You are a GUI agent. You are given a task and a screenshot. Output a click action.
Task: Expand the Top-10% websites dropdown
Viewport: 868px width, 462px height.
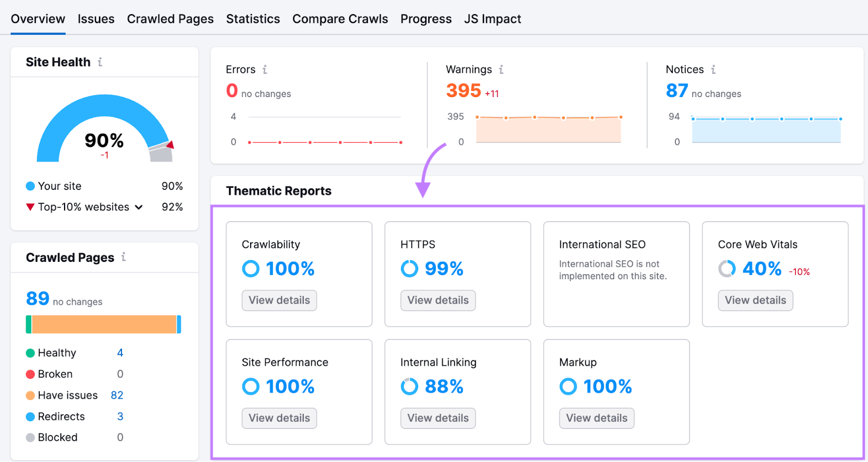pos(139,207)
